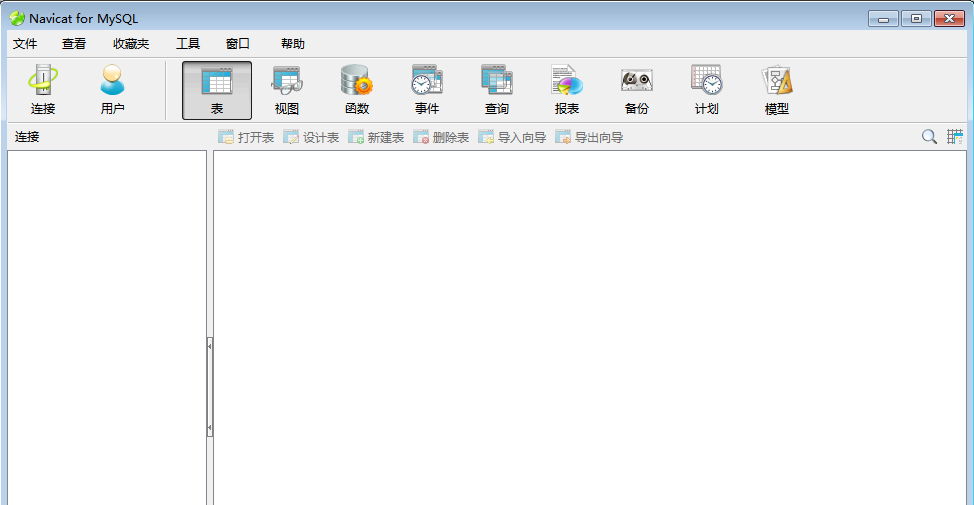Image resolution: width=974 pixels, height=505 pixels.
Task: Open the 报表 (Report) section
Action: click(x=567, y=90)
